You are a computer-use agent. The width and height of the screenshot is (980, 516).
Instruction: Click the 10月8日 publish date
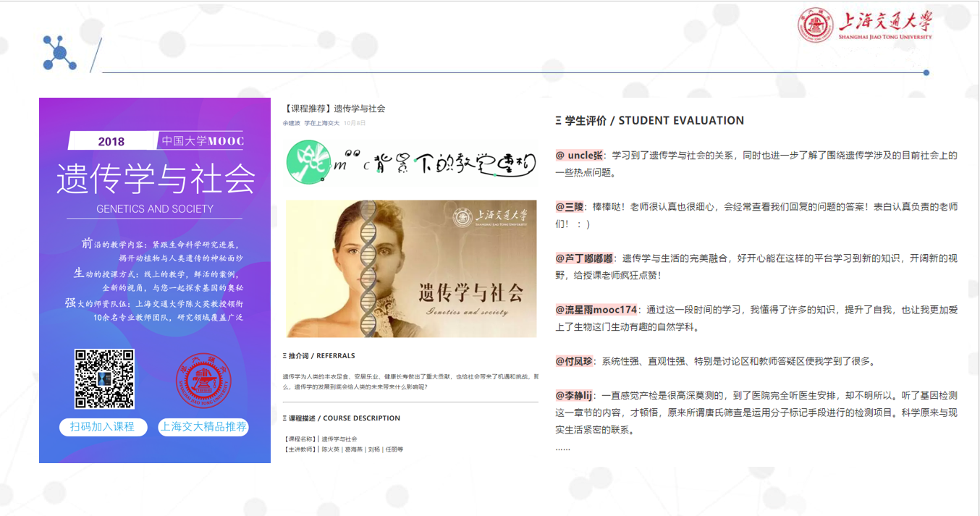pos(355,123)
